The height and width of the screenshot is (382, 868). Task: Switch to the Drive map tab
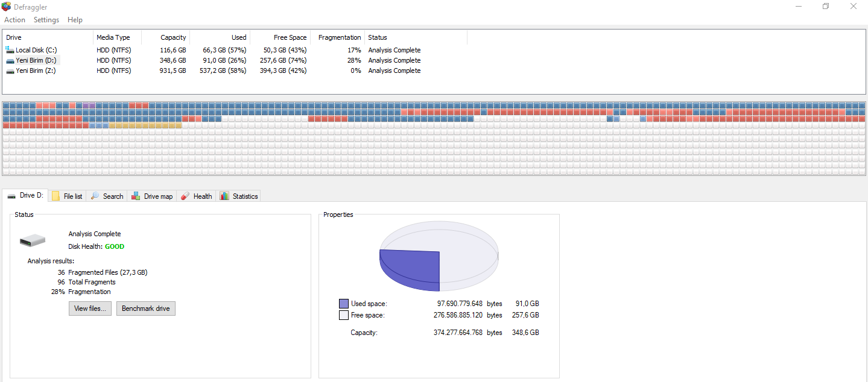pos(151,196)
